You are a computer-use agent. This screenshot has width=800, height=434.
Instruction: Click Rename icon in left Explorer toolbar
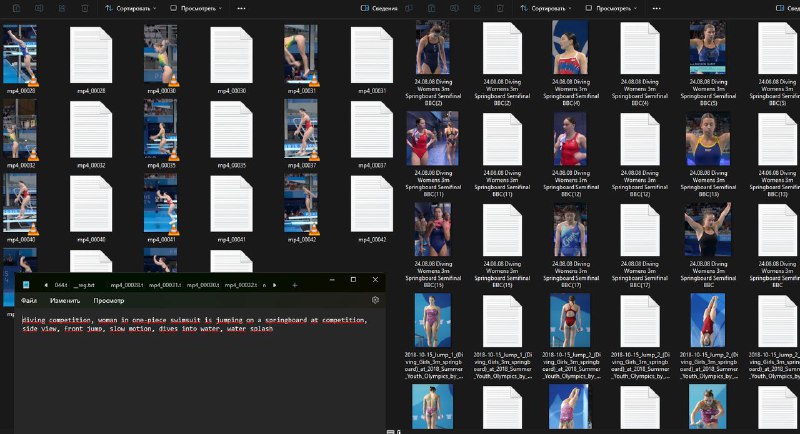click(39, 8)
